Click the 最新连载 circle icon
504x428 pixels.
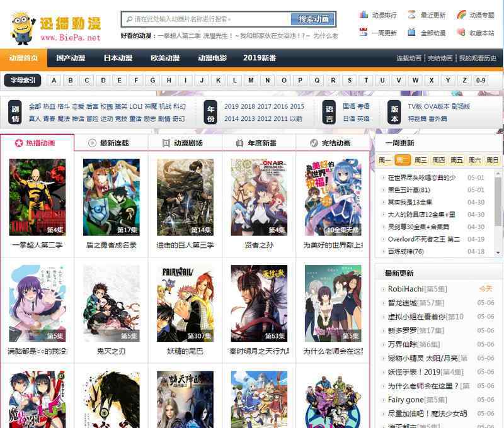pos(92,143)
